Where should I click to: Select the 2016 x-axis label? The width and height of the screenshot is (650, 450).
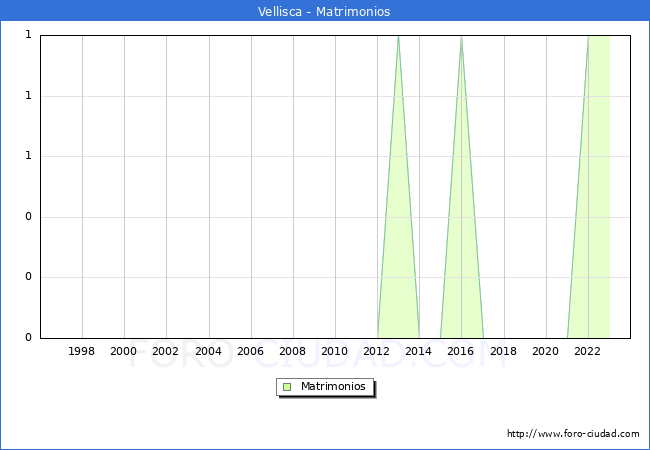tap(461, 351)
